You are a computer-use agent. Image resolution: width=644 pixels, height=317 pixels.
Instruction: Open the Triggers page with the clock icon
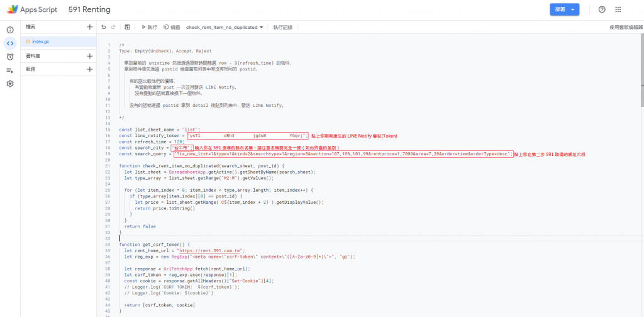(10, 57)
